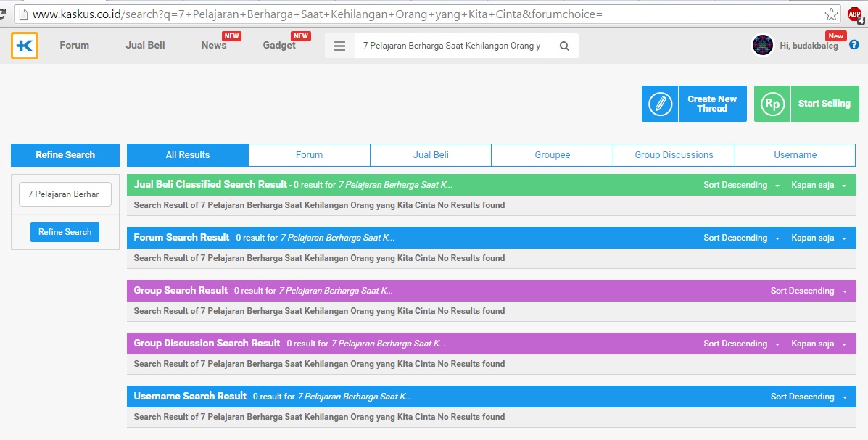Switch to the All Results tab
868x440 pixels.
pyautogui.click(x=188, y=155)
